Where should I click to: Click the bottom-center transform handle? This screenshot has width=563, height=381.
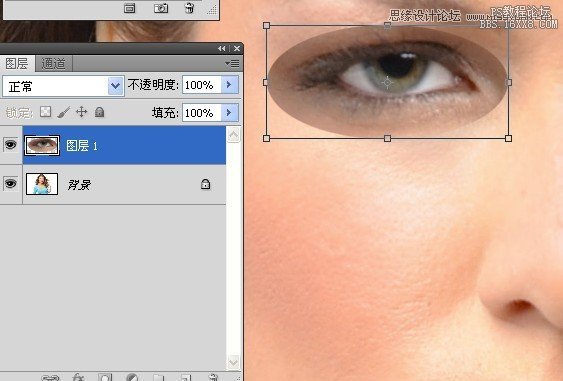pos(387,138)
